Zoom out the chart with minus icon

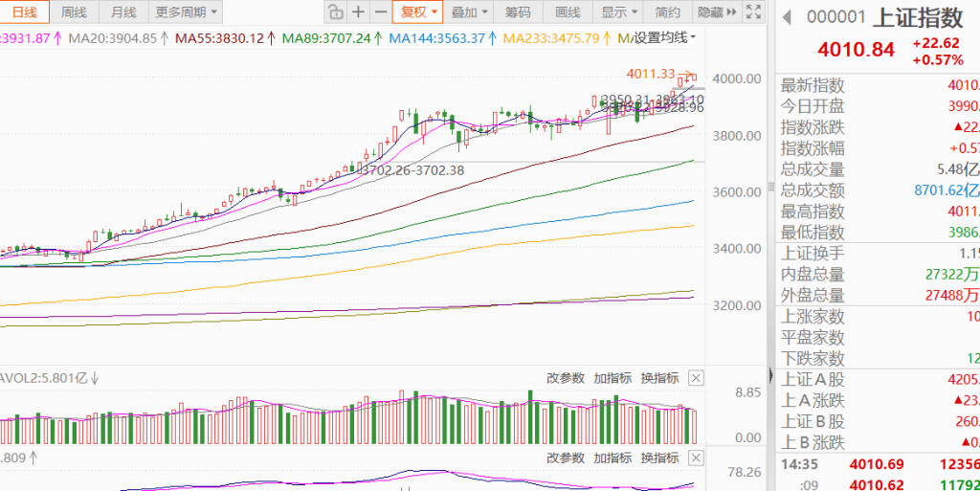(x=381, y=12)
